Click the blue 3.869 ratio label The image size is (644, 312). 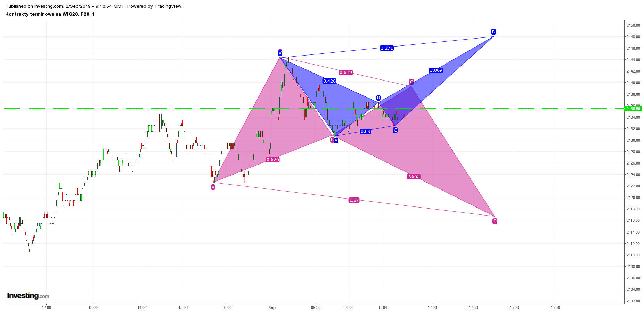436,70
